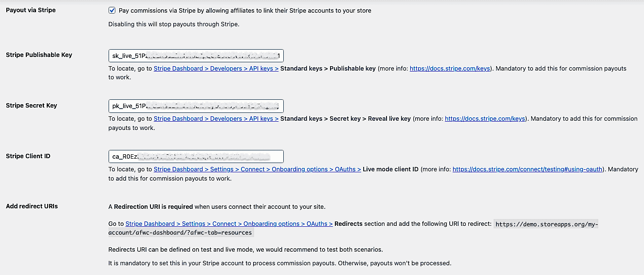This screenshot has height=275, width=644.
Task: Click 'Disabling this will stop payouts' note
Action: [174, 24]
